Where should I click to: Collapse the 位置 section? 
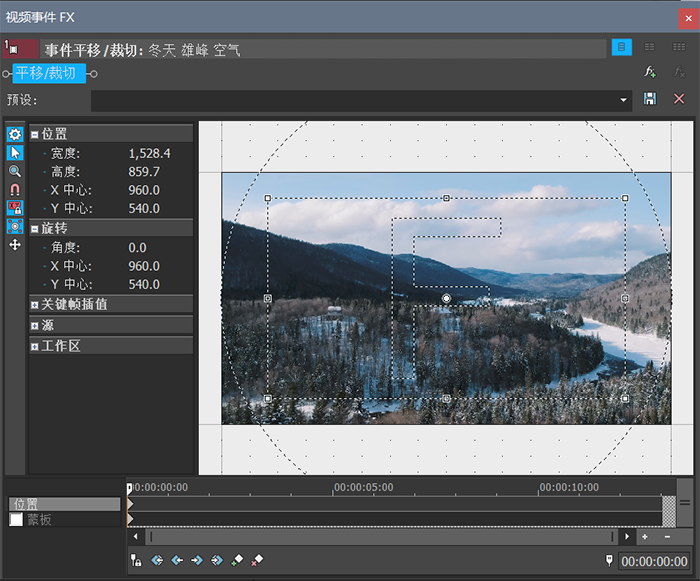pos(35,134)
